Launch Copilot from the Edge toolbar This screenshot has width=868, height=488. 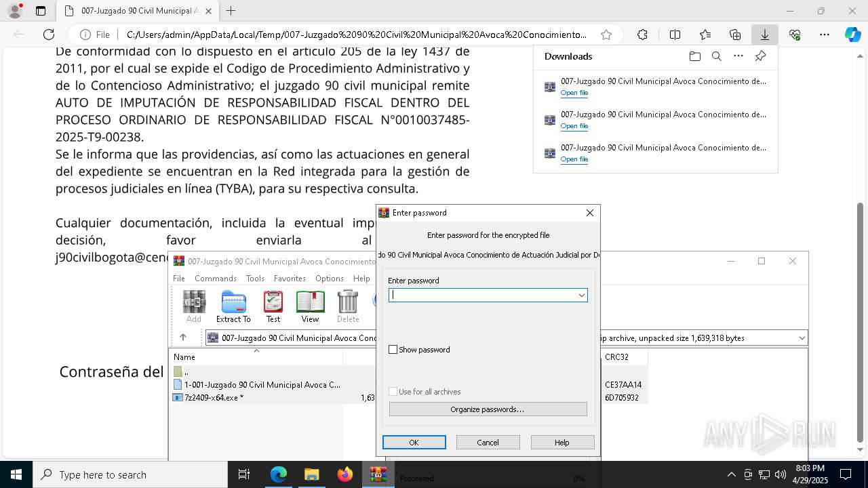click(x=852, y=35)
